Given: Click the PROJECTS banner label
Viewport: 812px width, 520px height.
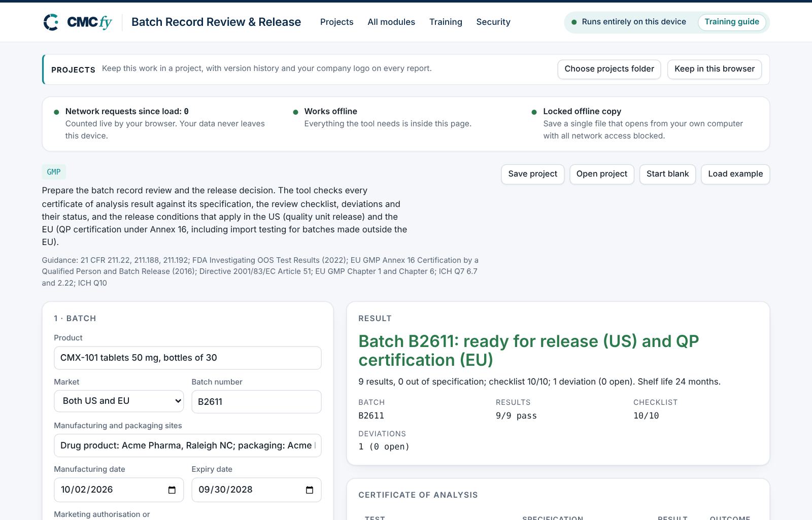Looking at the screenshot, I should click(73, 70).
